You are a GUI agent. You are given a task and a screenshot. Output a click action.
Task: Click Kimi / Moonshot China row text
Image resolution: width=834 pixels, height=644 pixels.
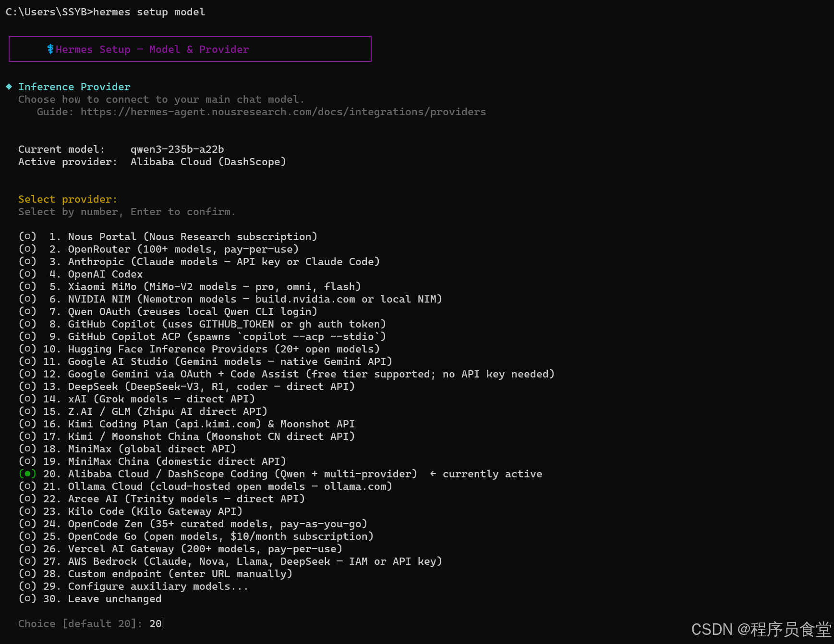point(211,437)
